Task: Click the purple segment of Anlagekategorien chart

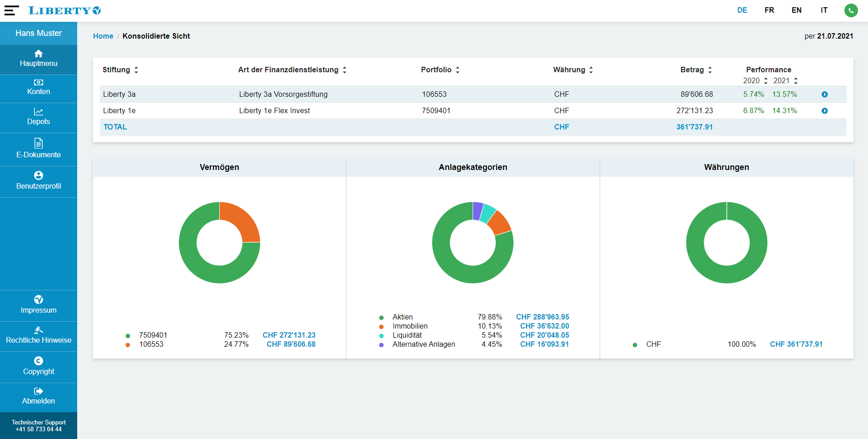Action: (x=478, y=211)
